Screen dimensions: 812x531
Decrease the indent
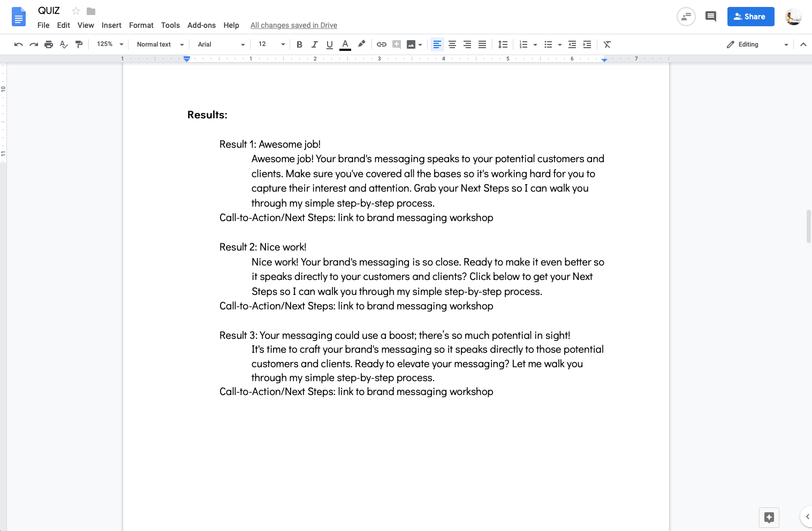pyautogui.click(x=572, y=44)
